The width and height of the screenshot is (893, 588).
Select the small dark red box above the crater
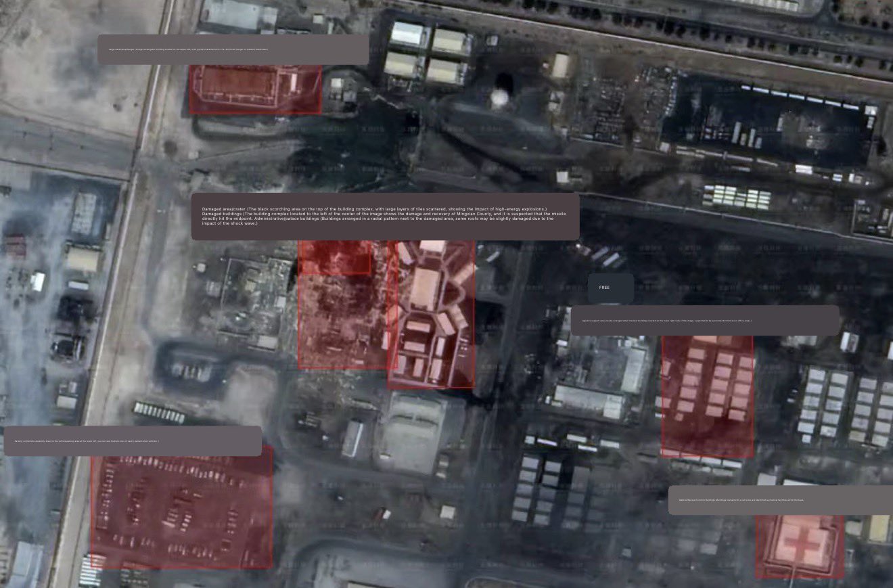pyautogui.click(x=334, y=258)
